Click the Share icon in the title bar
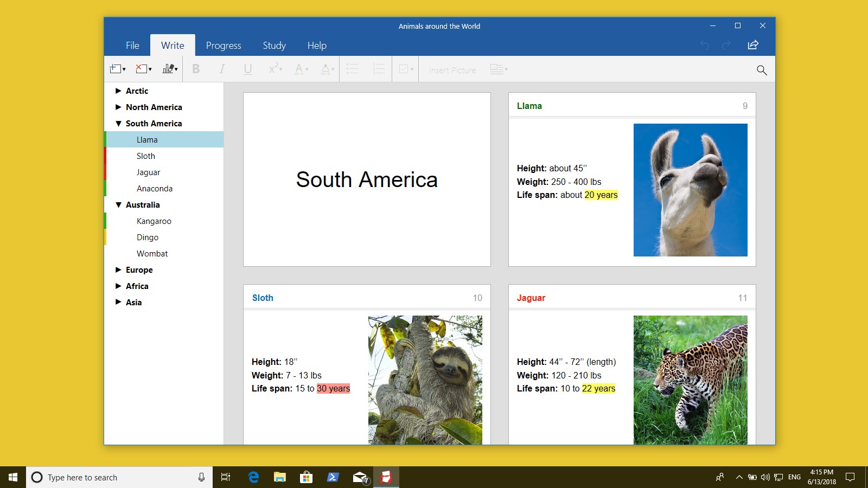 coord(753,46)
